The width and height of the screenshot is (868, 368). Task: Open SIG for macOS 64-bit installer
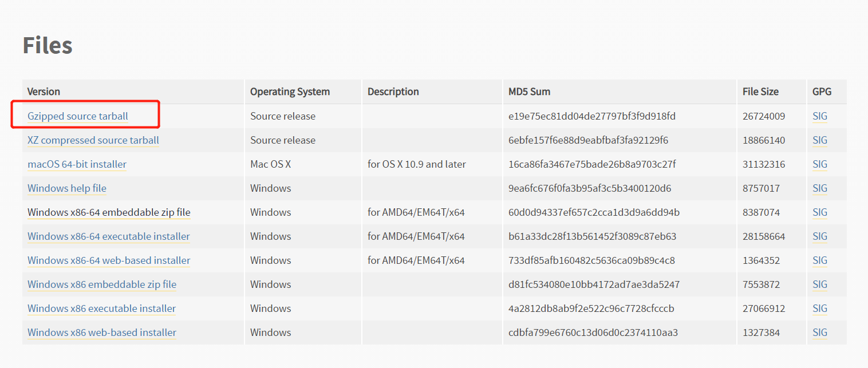tap(820, 164)
